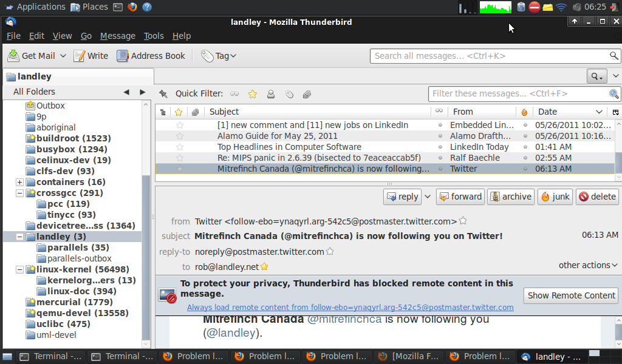Image resolution: width=622 pixels, height=364 pixels.
Task: Click the magnifier in global search box
Action: click(613, 56)
